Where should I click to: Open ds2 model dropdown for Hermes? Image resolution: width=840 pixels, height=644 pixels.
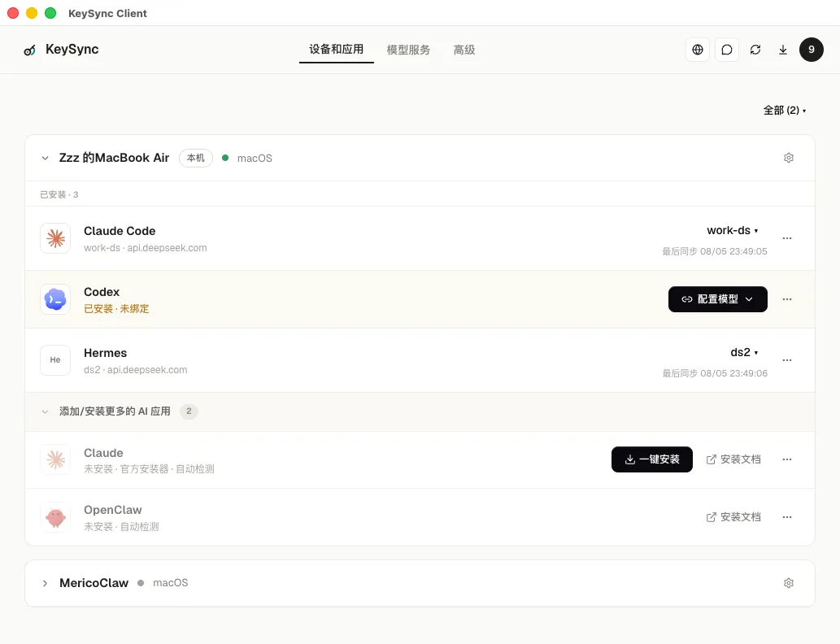[745, 353]
